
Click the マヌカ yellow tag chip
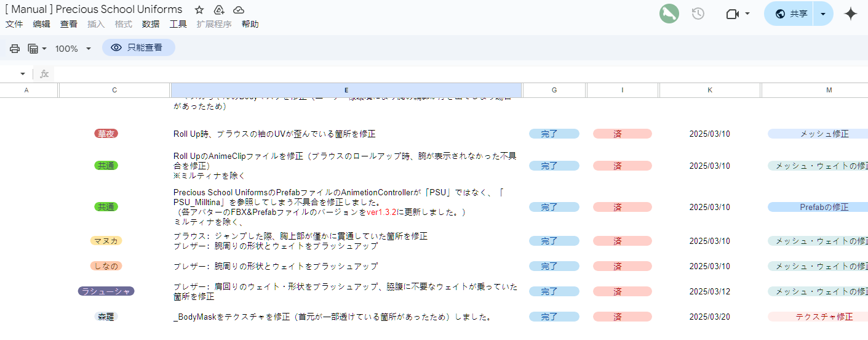pos(106,241)
